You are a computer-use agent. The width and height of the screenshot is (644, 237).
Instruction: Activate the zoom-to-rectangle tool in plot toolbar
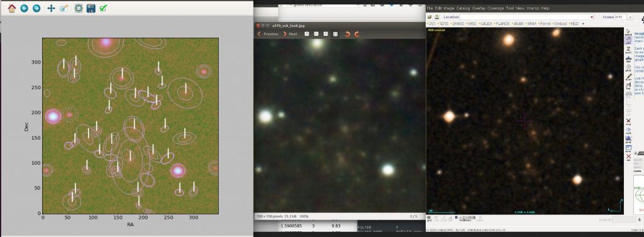64,8
